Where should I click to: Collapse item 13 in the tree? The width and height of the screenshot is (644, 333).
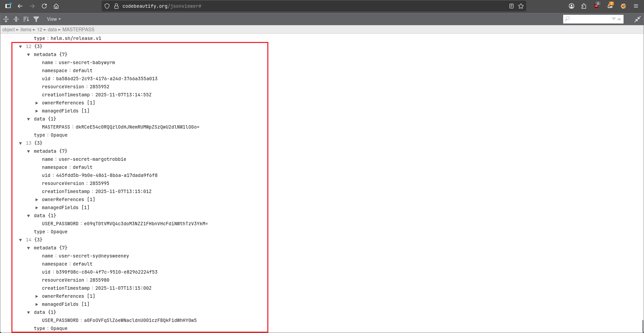point(20,143)
